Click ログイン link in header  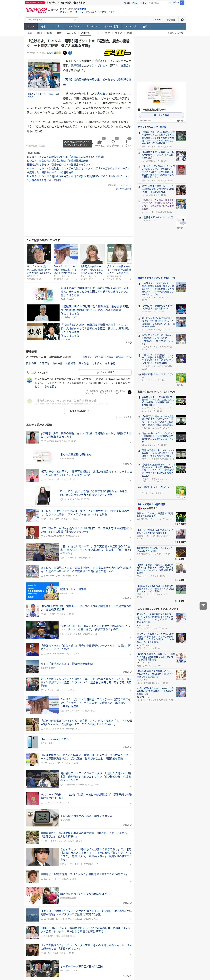click(x=64, y=12)
